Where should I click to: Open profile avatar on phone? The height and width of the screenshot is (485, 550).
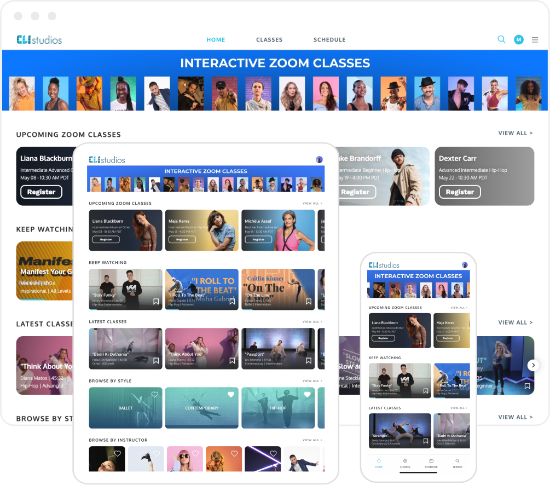pos(465,265)
